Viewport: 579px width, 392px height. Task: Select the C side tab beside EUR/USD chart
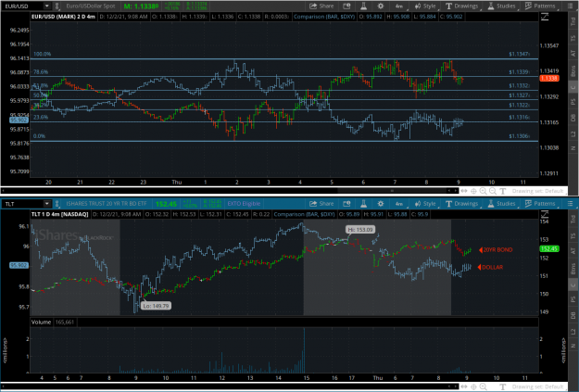[x=573, y=87]
